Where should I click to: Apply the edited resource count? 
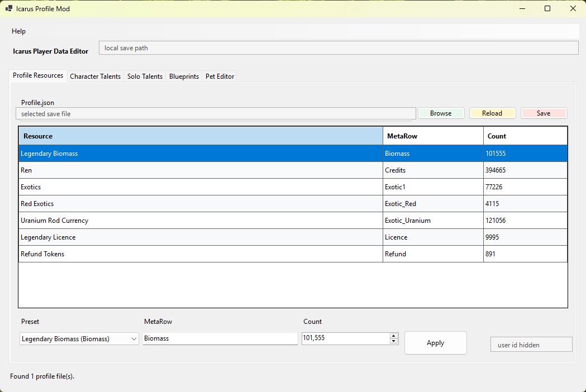click(x=435, y=343)
